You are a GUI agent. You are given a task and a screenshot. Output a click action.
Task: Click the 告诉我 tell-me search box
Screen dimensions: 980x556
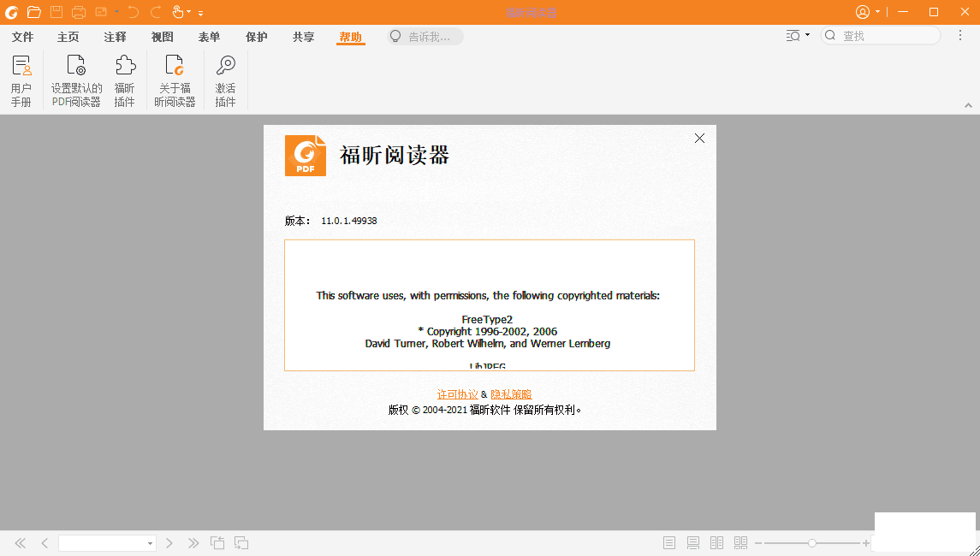point(425,37)
